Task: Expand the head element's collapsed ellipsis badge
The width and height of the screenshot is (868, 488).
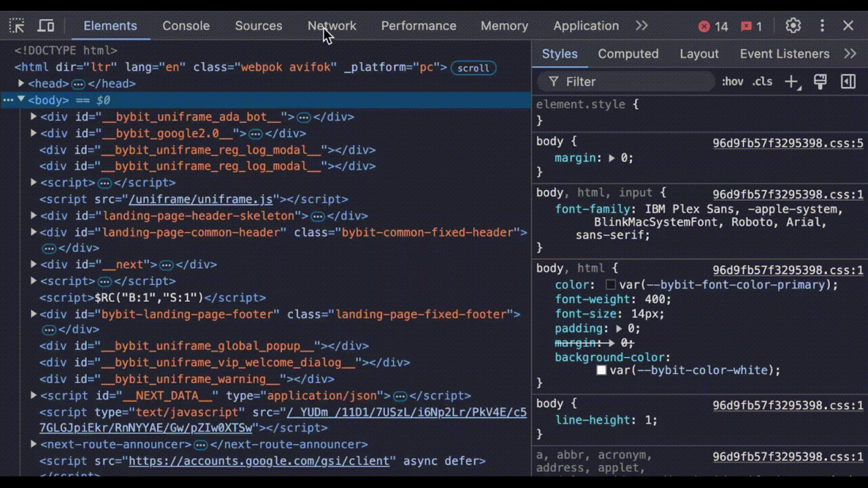Action: point(78,84)
